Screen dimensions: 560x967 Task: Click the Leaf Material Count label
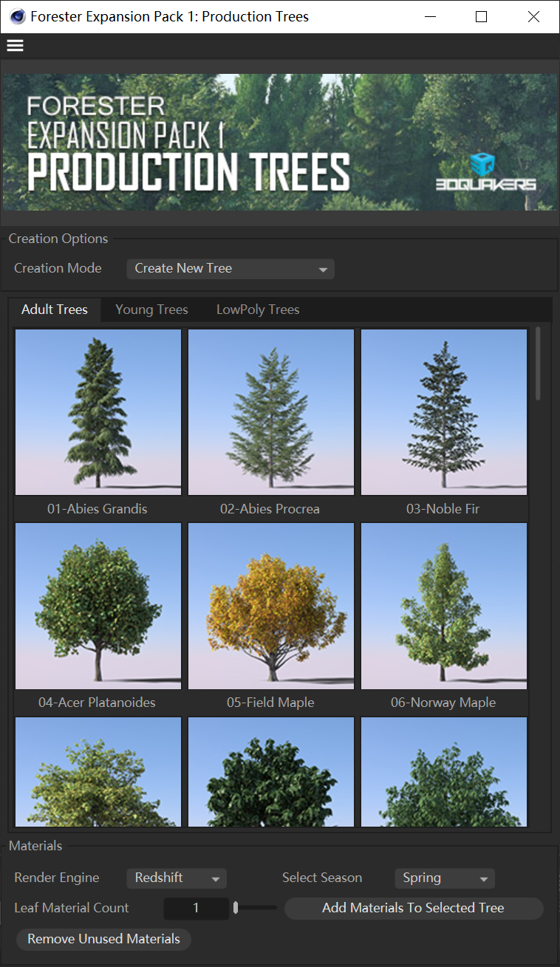(72, 908)
